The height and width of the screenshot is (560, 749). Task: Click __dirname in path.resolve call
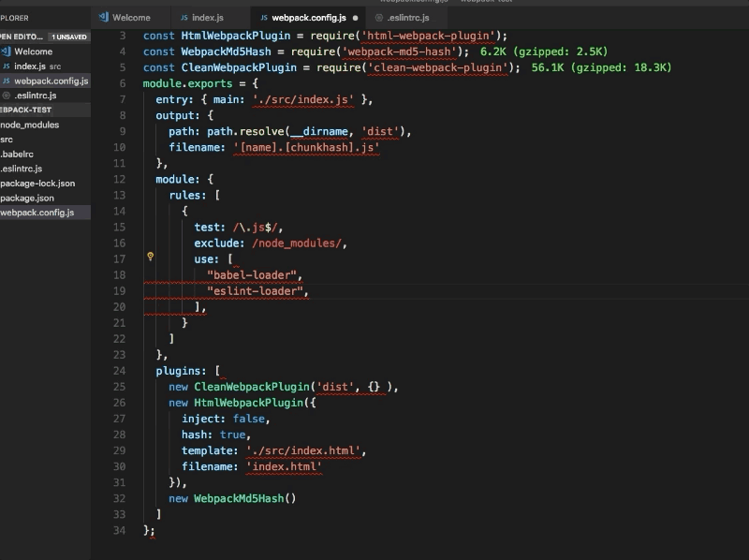pos(319,131)
